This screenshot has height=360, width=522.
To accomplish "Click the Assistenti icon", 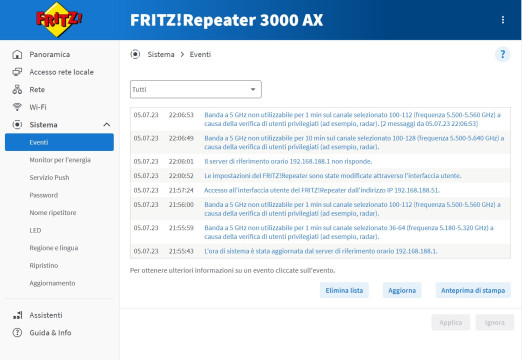I will tap(17, 315).
